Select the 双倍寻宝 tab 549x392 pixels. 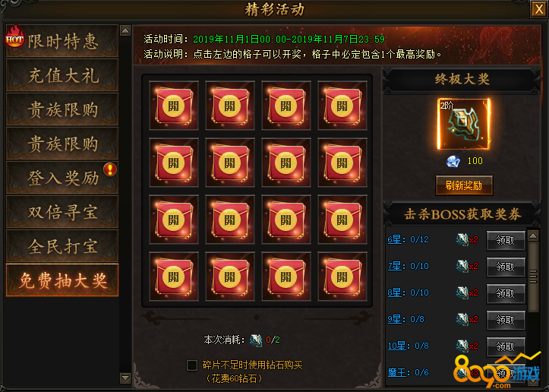pos(62,212)
